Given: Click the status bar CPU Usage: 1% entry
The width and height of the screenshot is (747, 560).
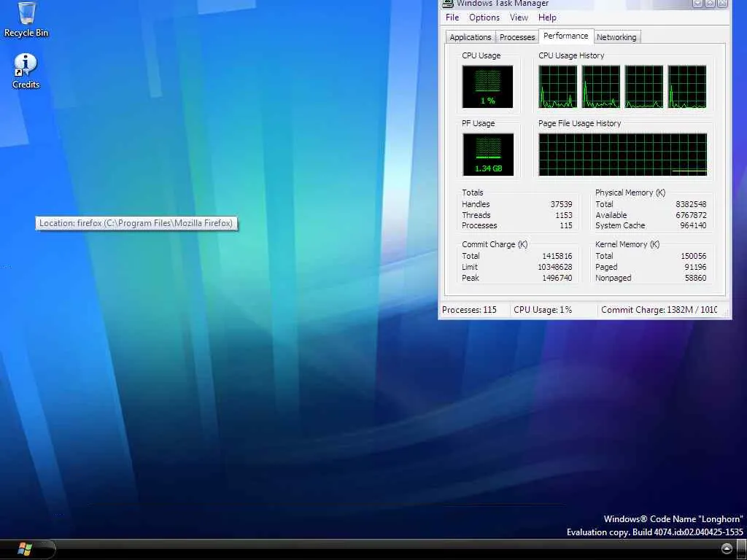Looking at the screenshot, I should pyautogui.click(x=543, y=310).
